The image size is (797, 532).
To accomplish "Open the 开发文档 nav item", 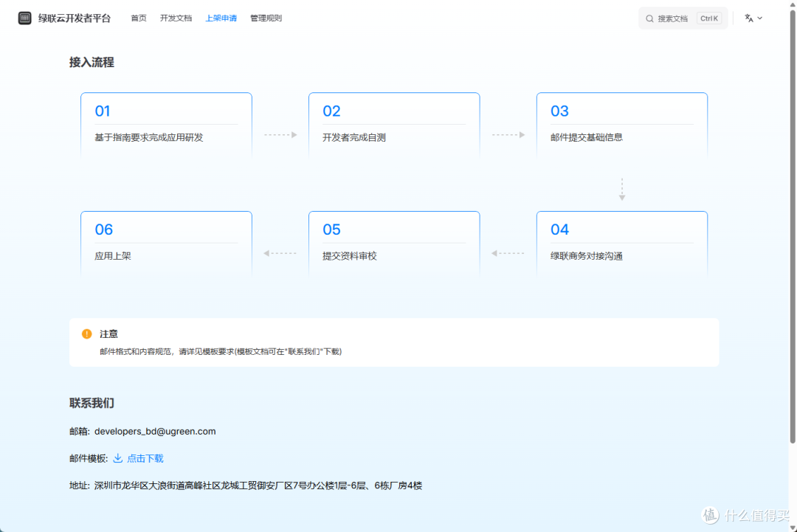I will click(176, 18).
